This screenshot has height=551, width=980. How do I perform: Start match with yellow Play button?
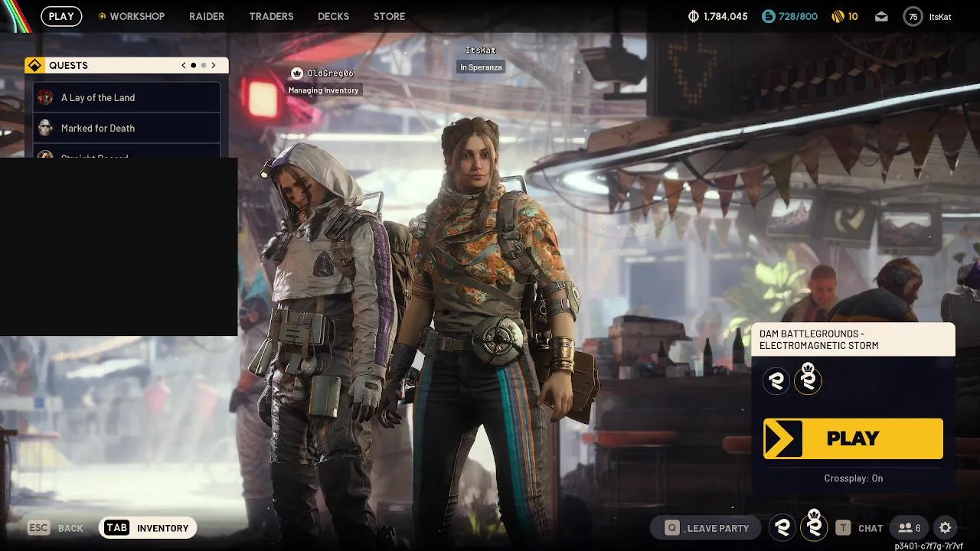coord(853,439)
